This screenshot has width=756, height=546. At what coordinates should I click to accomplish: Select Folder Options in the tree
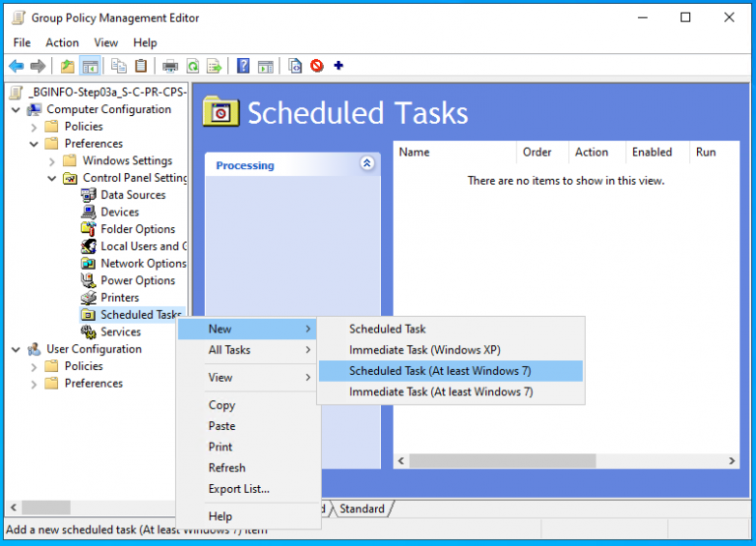coord(137,229)
